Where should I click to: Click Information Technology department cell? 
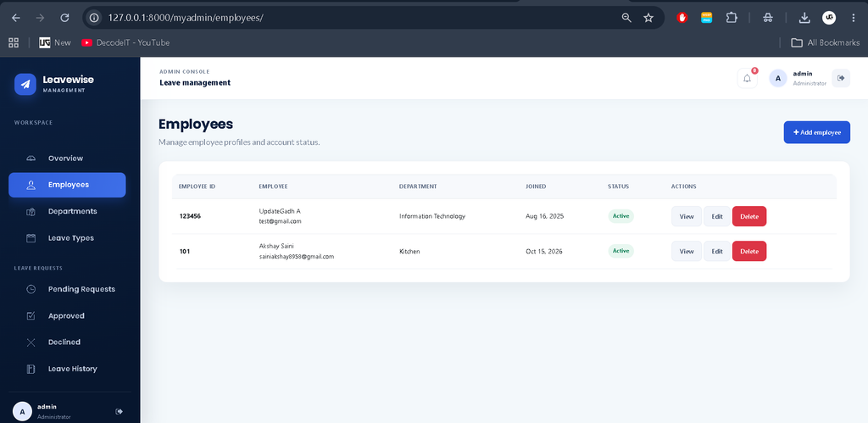pyautogui.click(x=432, y=216)
